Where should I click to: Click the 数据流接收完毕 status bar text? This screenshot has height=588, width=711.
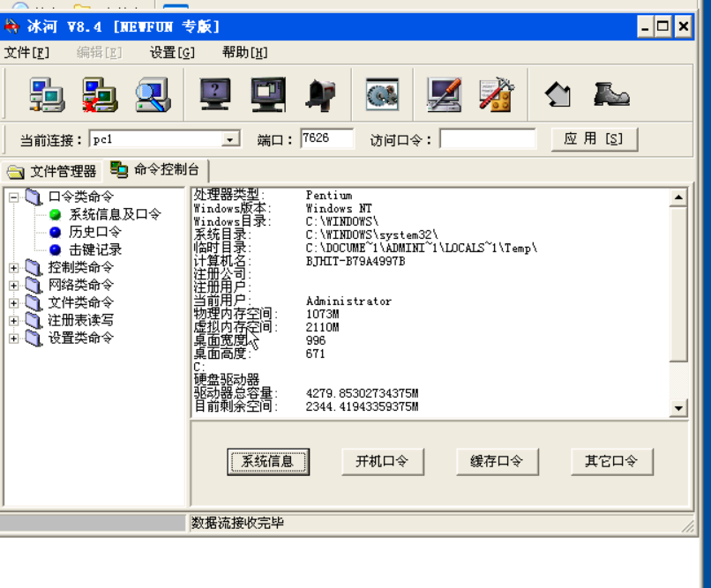(x=237, y=524)
